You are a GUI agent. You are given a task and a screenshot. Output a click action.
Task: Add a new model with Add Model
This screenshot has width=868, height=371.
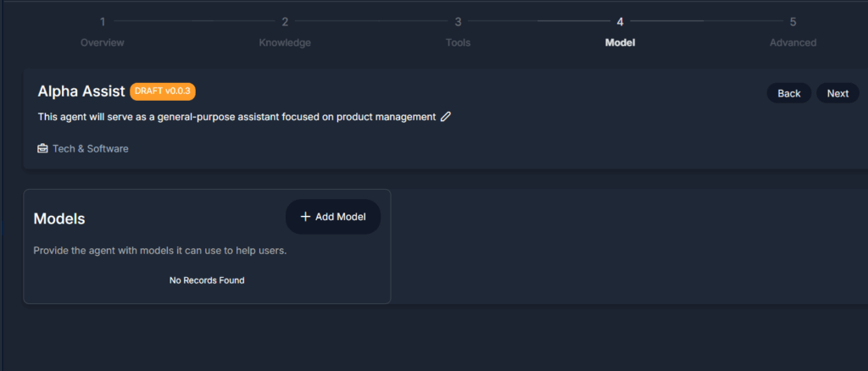pos(332,217)
